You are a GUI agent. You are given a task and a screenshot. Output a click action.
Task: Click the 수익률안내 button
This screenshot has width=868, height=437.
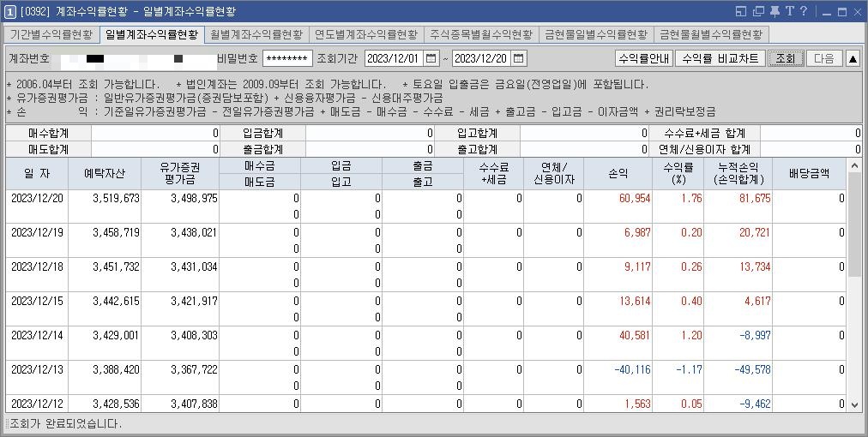[x=644, y=58]
